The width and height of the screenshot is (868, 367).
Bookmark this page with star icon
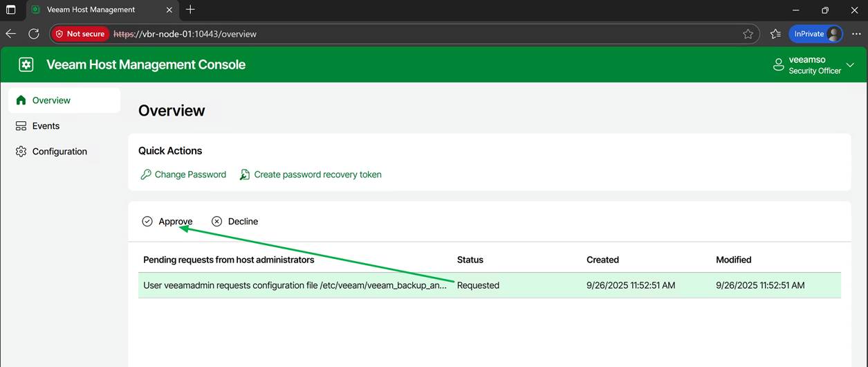pyautogui.click(x=748, y=34)
